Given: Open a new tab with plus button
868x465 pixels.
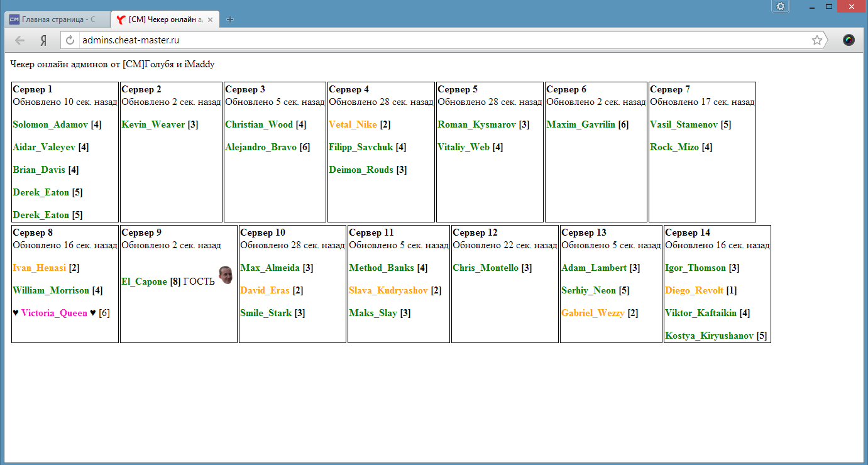Looking at the screenshot, I should [230, 19].
